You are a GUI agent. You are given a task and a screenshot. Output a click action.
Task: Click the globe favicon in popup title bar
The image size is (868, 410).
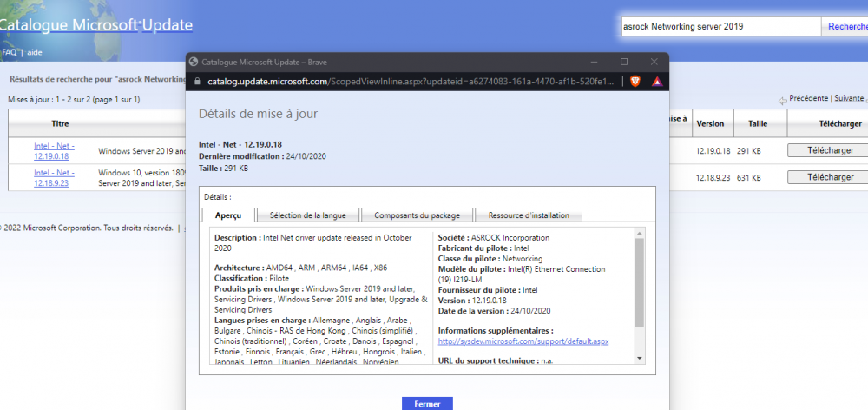click(194, 62)
